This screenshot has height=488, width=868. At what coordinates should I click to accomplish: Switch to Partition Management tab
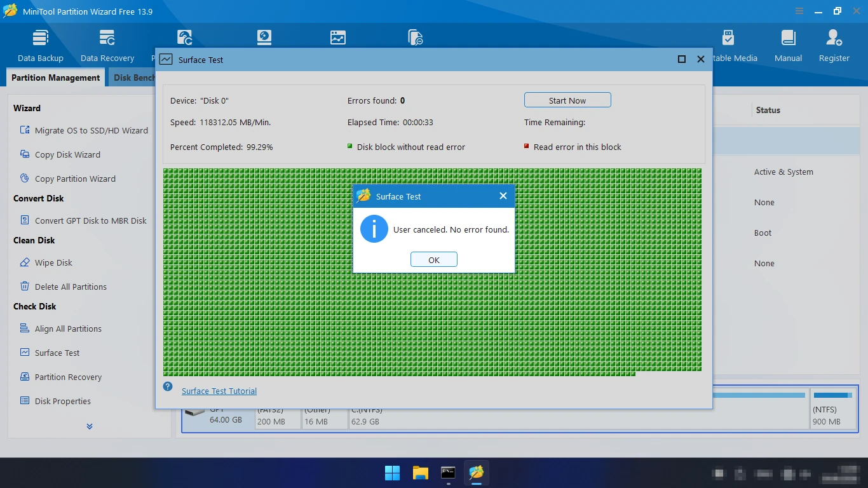pos(56,78)
